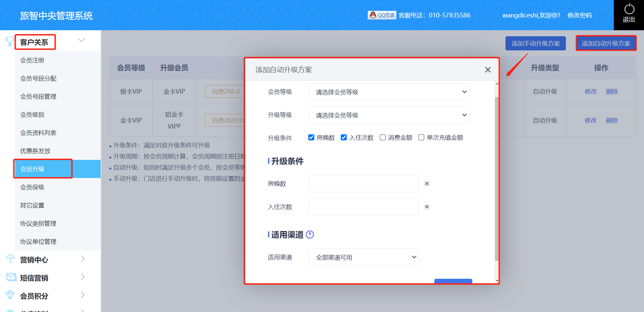Click the 房晚数 input field
The width and height of the screenshot is (644, 312).
363,183
